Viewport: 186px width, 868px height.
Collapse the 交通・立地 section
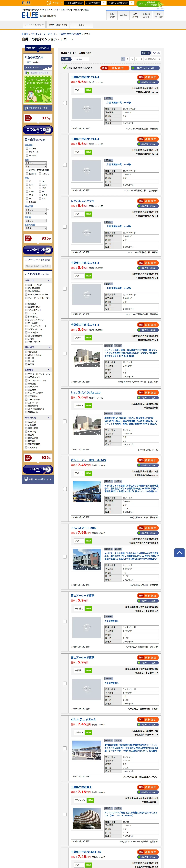click(x=38, y=280)
